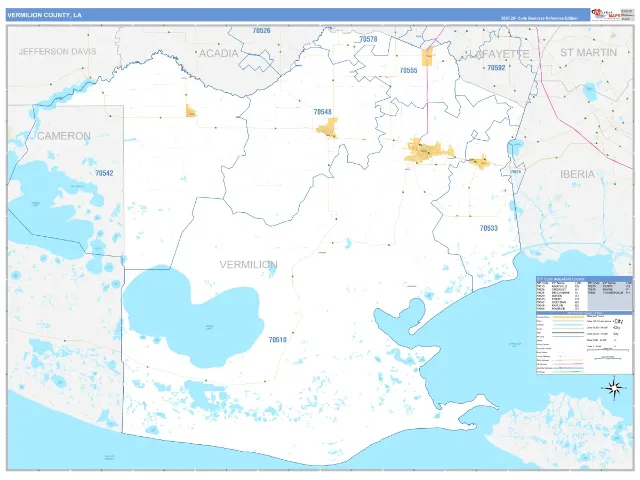Click the orange city area below 70548
Viewport: 640px width, 480px height.
point(328,128)
